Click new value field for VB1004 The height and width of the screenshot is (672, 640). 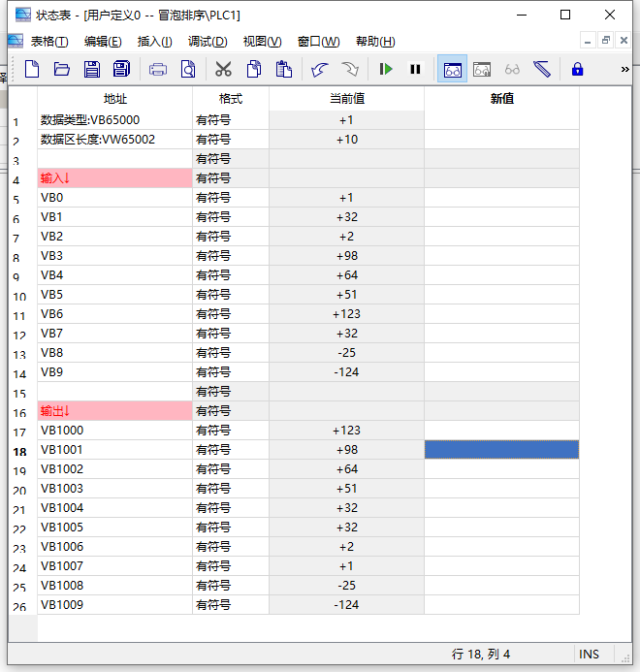[502, 508]
